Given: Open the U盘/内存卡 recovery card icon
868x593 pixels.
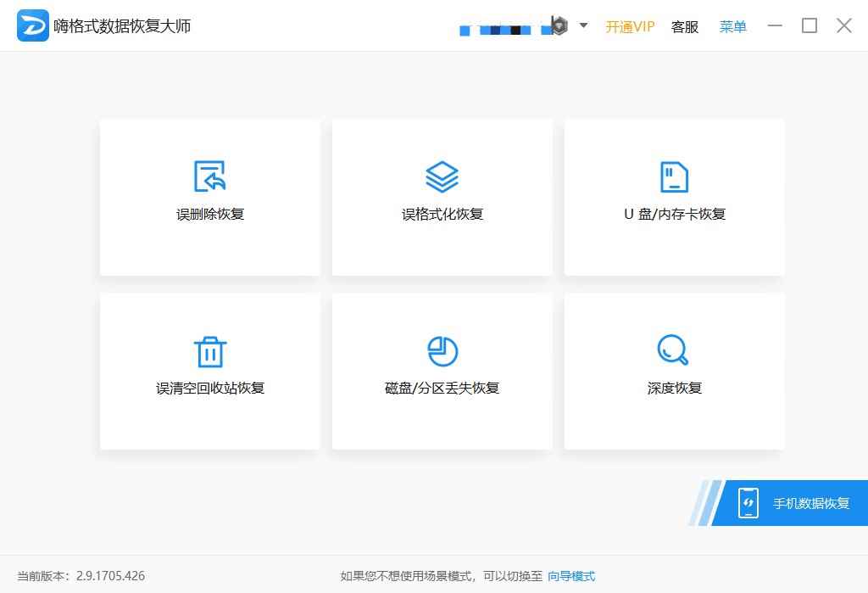Looking at the screenshot, I should [674, 176].
